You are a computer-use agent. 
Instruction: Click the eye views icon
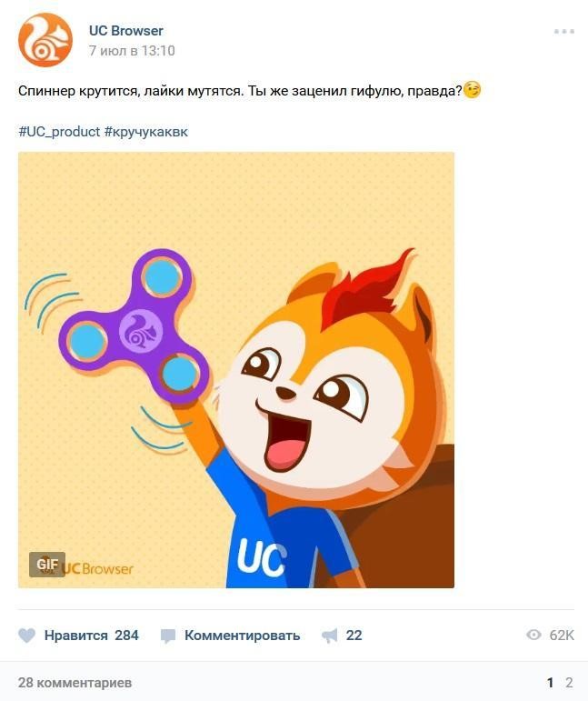coord(534,635)
